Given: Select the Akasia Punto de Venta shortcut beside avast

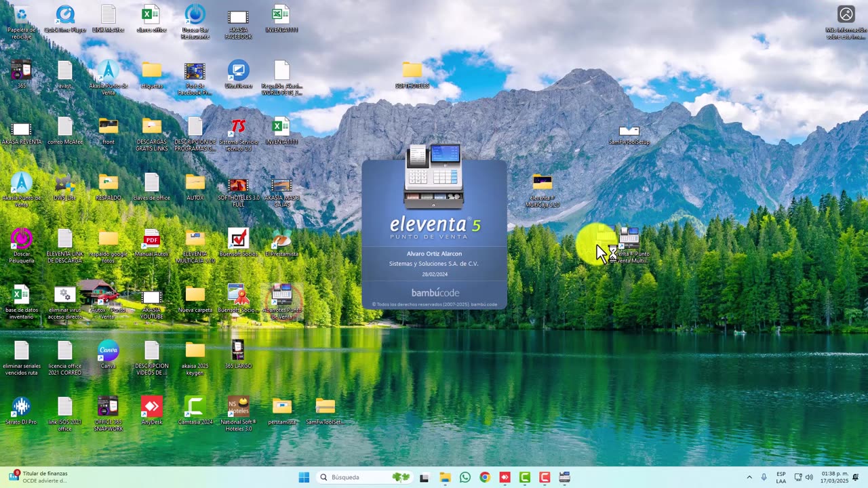Looking at the screenshot, I should tap(108, 78).
